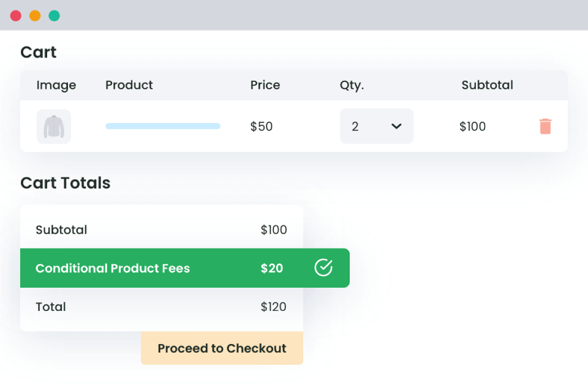588x385 pixels.
Task: Select the Subtotal row showing $100
Action: pos(161,230)
